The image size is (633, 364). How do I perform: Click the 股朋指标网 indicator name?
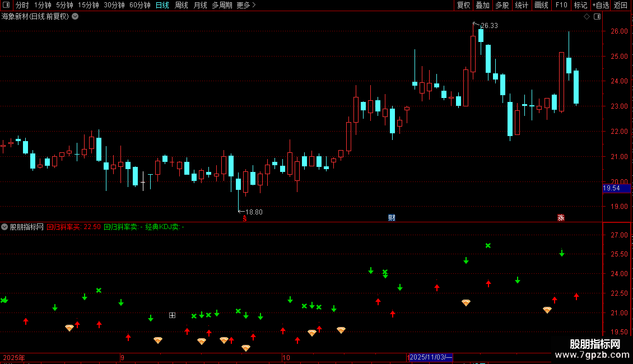[27, 227]
